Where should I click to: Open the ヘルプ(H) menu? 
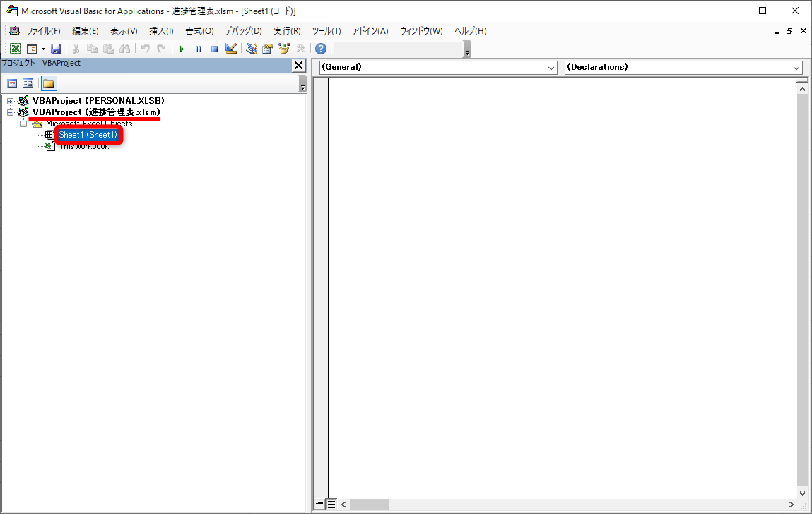tap(470, 31)
